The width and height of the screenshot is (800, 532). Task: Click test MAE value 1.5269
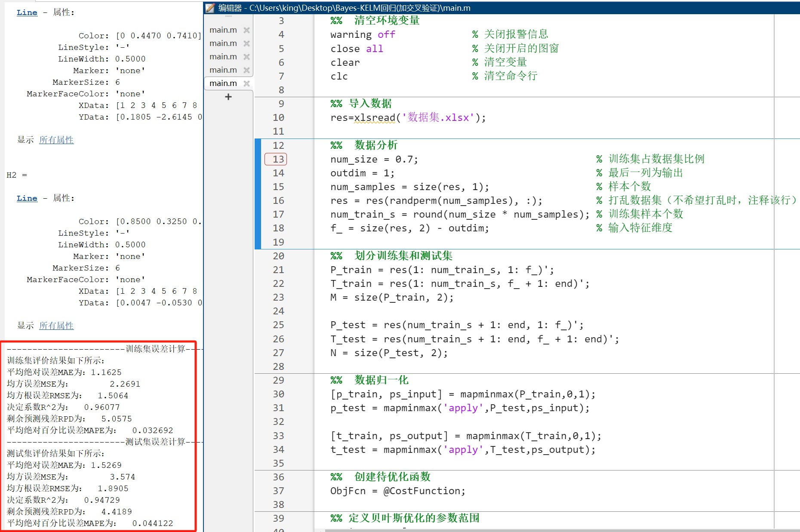106,465
